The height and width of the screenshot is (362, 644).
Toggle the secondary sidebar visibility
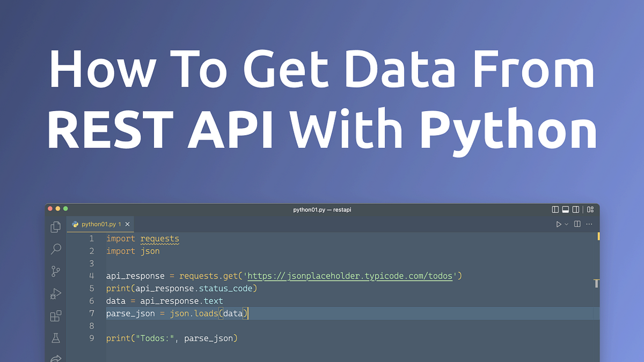[x=575, y=210]
